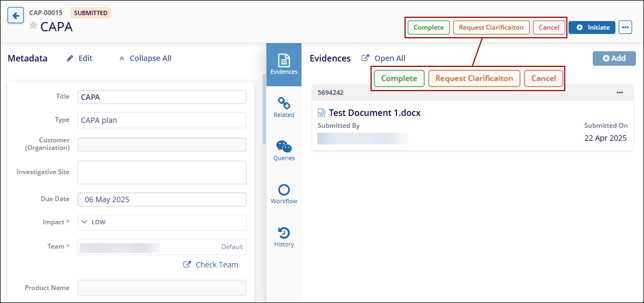Click the back arrow button
Screen dimensions: 644x303
(15, 16)
